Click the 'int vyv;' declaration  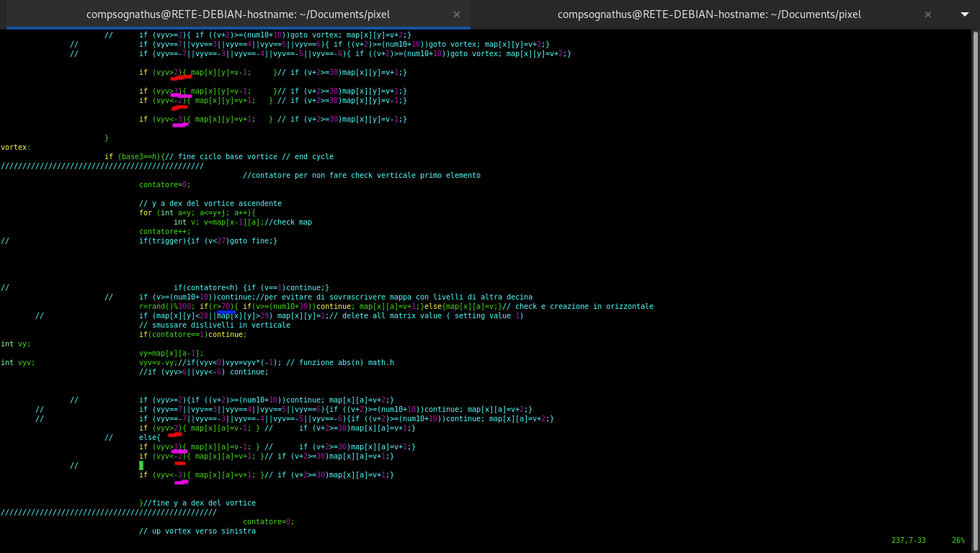[x=18, y=362]
